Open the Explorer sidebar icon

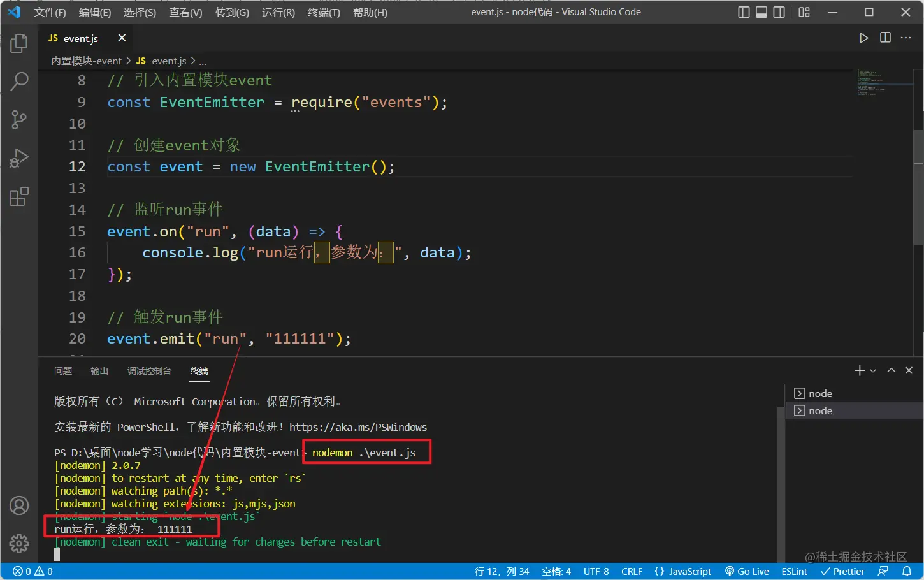pos(18,43)
